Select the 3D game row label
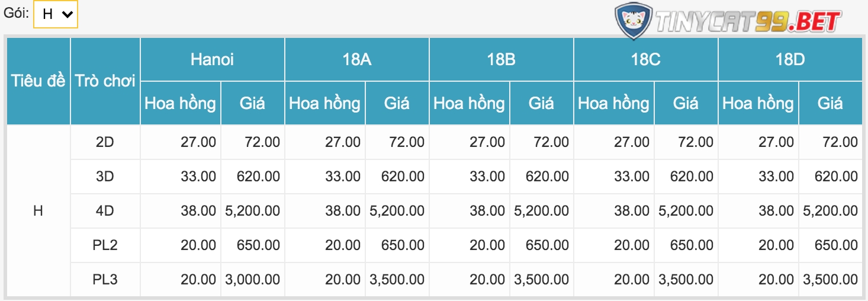 click(x=105, y=177)
